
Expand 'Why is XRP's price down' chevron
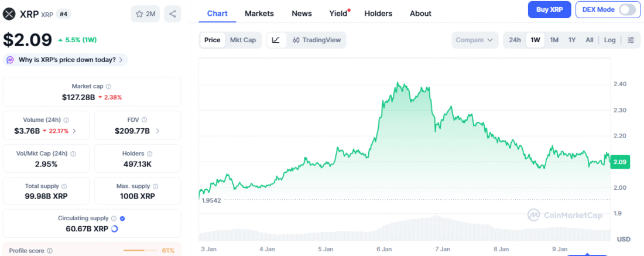pyautogui.click(x=121, y=60)
